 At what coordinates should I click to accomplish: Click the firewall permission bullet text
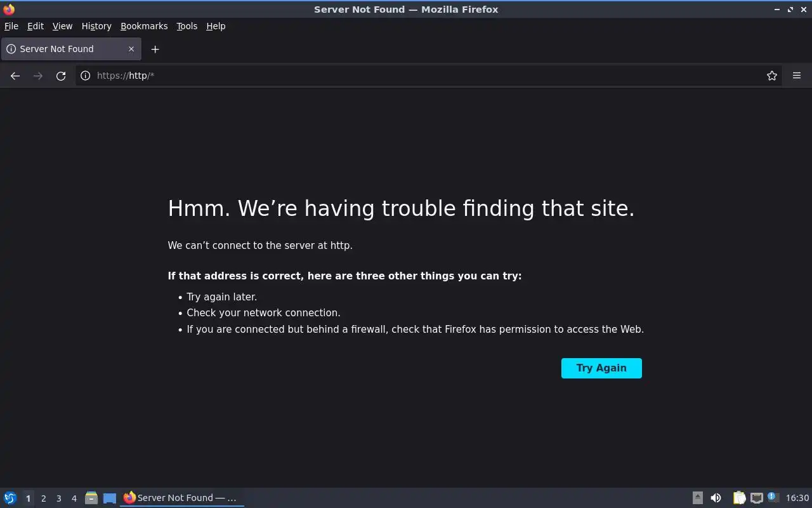pyautogui.click(x=416, y=329)
